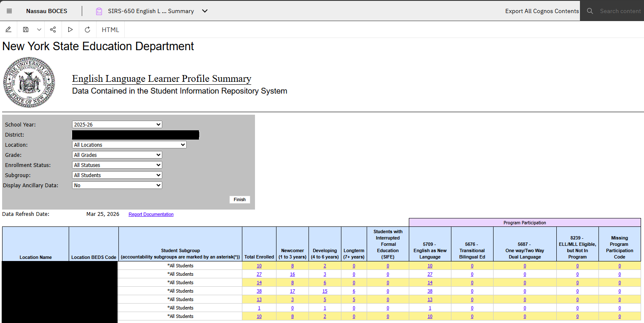Click the Students with Interrupted Formal Education header
This screenshot has height=323, width=644.
click(x=388, y=244)
